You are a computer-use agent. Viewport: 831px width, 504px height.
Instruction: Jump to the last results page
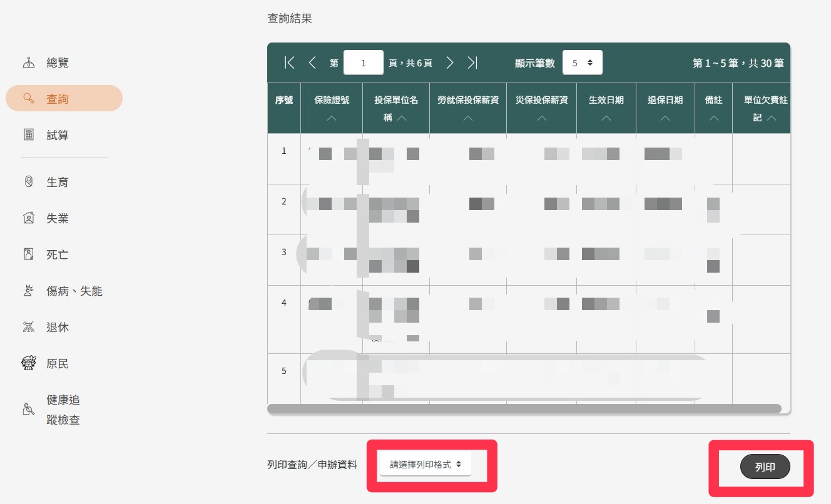pos(472,63)
